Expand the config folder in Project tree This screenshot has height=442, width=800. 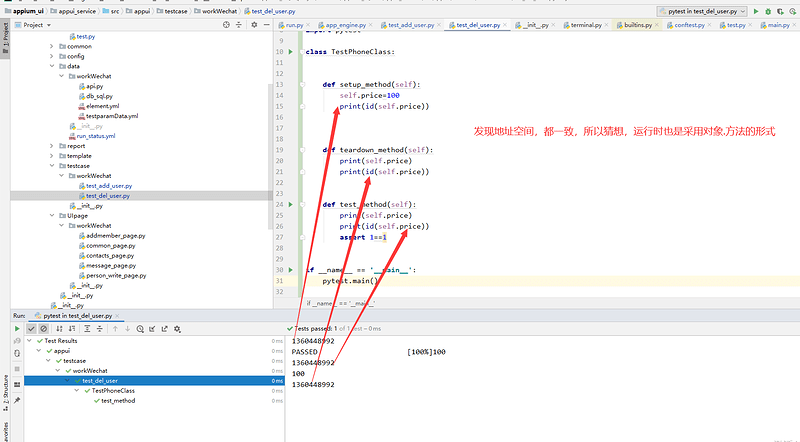[52, 56]
